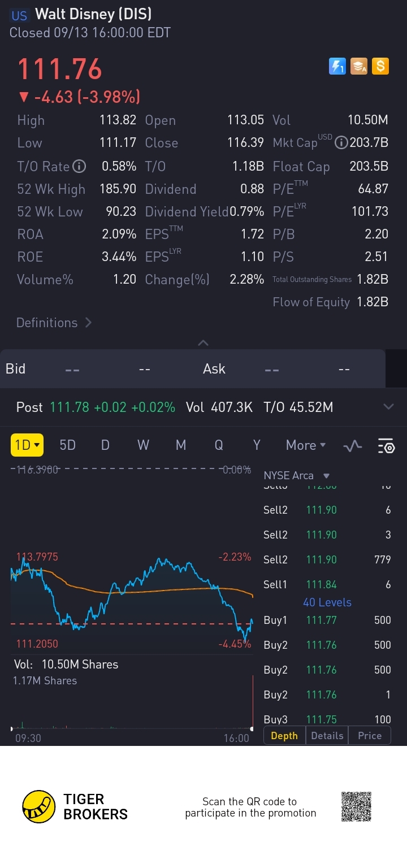Expand the post-market quote row chevron
The height and width of the screenshot is (868, 407).
coord(388,407)
